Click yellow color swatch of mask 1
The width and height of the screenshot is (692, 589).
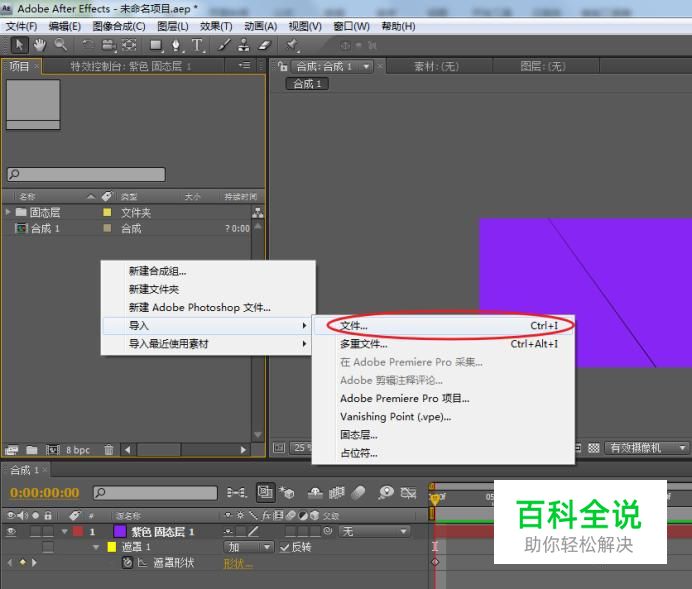[x=112, y=548]
